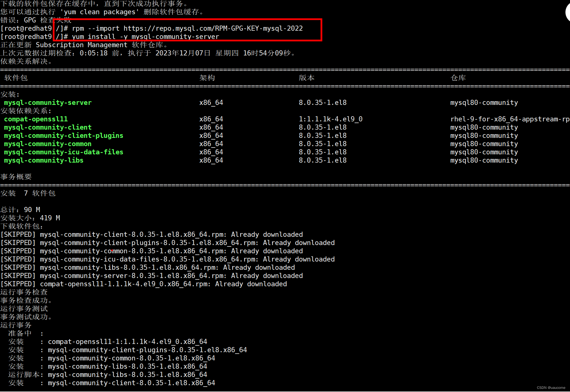Click the 准备中 line
Viewport: 570px width, 392px height.
26,333
